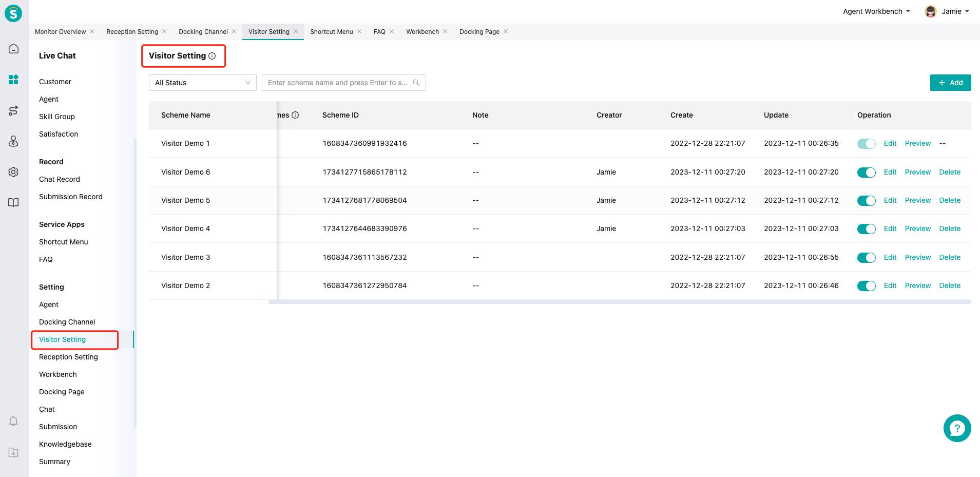Image resolution: width=980 pixels, height=477 pixels.
Task: Edit the Visitor Demo 4 scheme
Action: 890,228
